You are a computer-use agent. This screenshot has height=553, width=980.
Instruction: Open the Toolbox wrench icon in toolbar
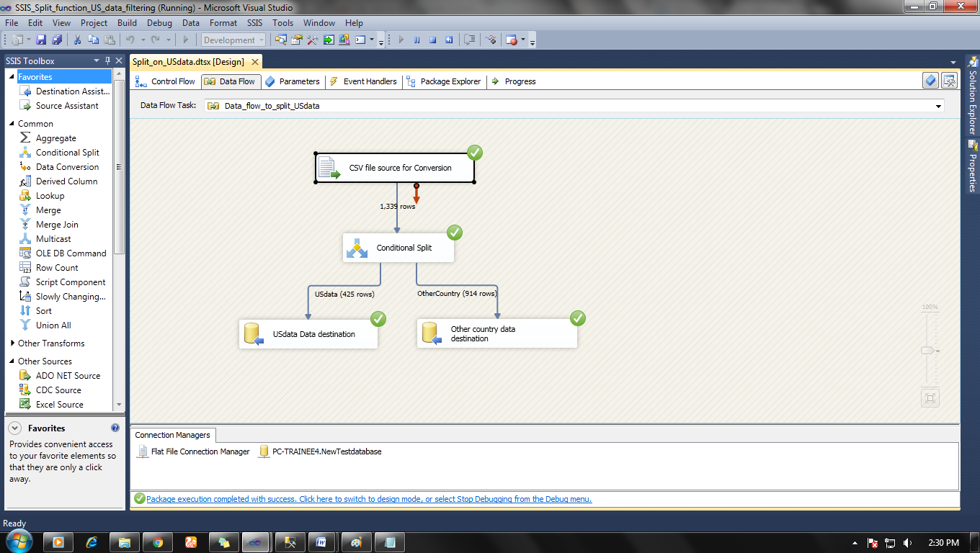312,40
